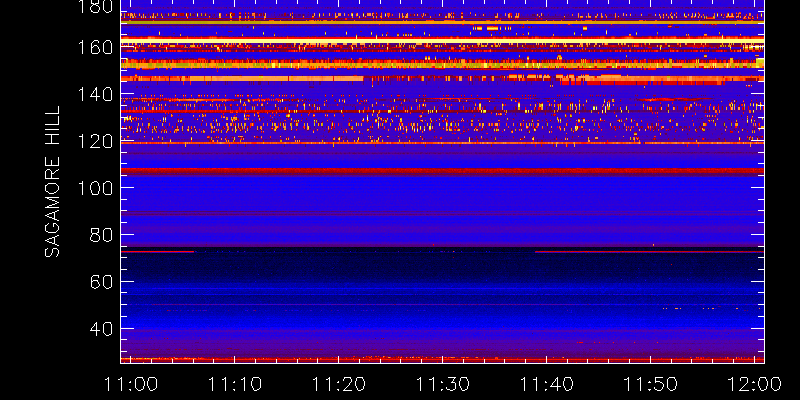Click the 100 frequency axis label
The width and height of the screenshot is (800, 400).
click(95, 188)
